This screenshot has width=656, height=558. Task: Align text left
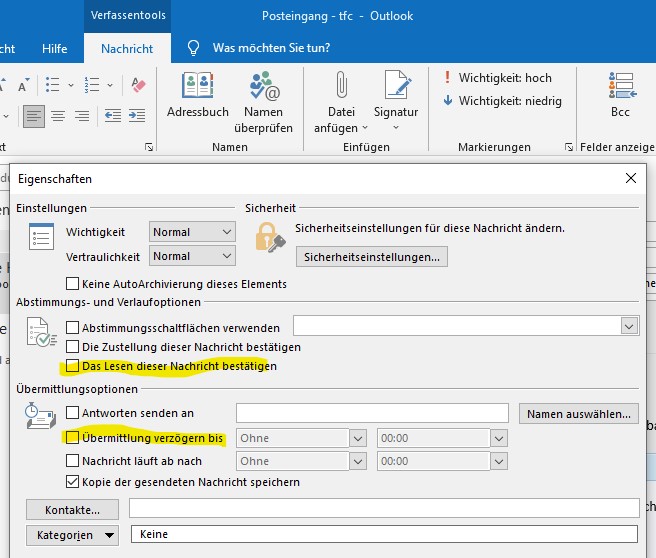[33, 116]
